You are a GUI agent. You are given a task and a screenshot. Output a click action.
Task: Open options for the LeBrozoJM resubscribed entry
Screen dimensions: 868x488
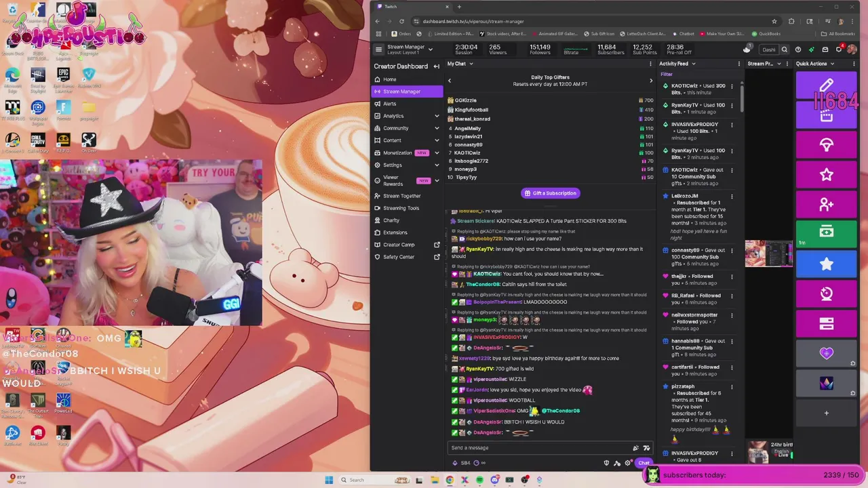pos(732,197)
